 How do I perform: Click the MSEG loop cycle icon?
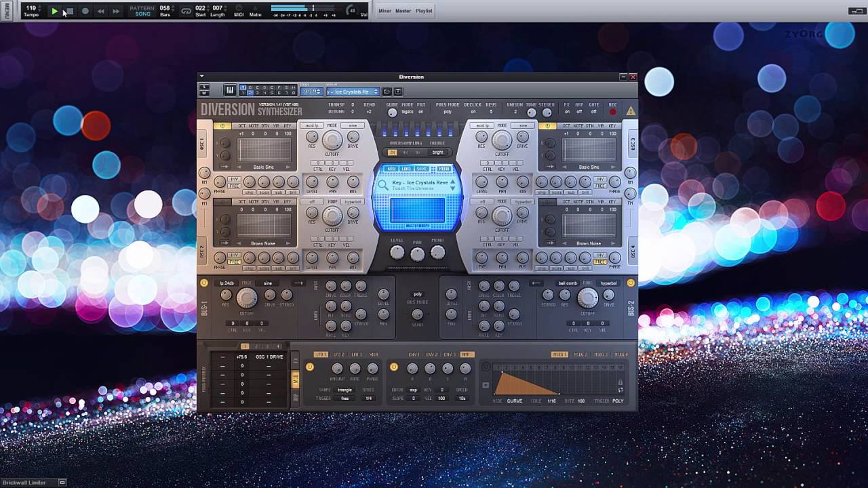(620, 390)
